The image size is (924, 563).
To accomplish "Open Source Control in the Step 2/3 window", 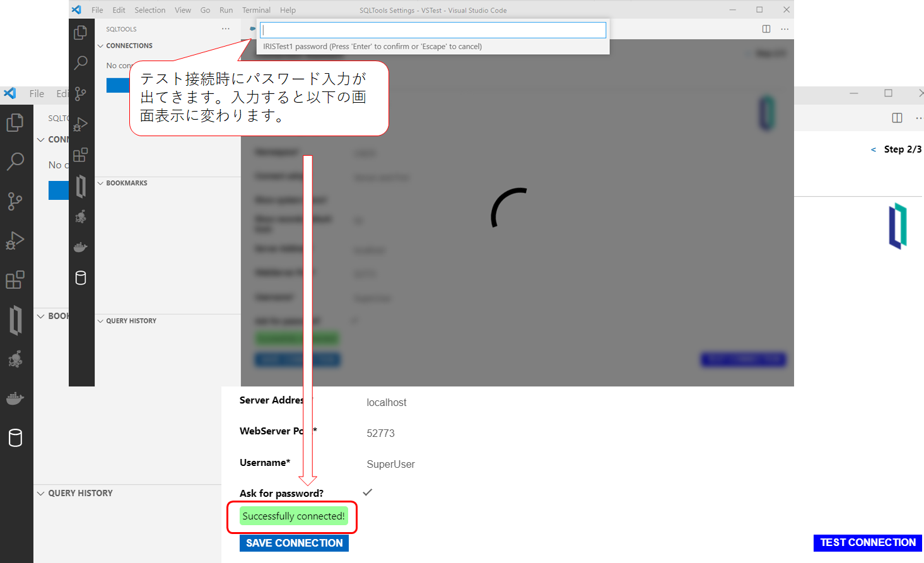I will click(15, 201).
